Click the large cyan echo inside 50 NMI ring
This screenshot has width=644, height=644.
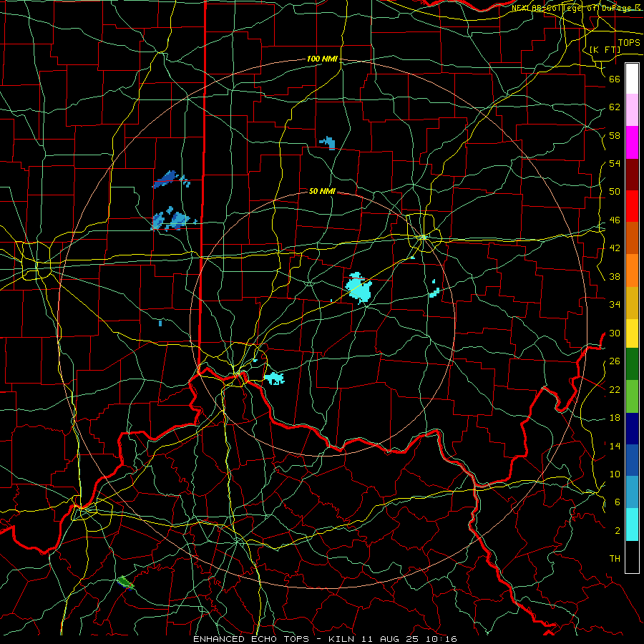[x=359, y=287]
